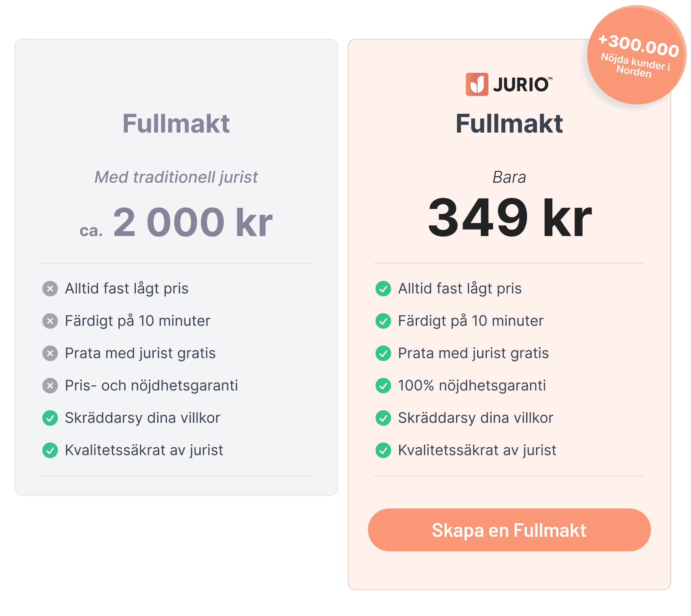691x616 pixels.
Task: Click the Jurio card Fullmakt heading
Action: pos(509,124)
